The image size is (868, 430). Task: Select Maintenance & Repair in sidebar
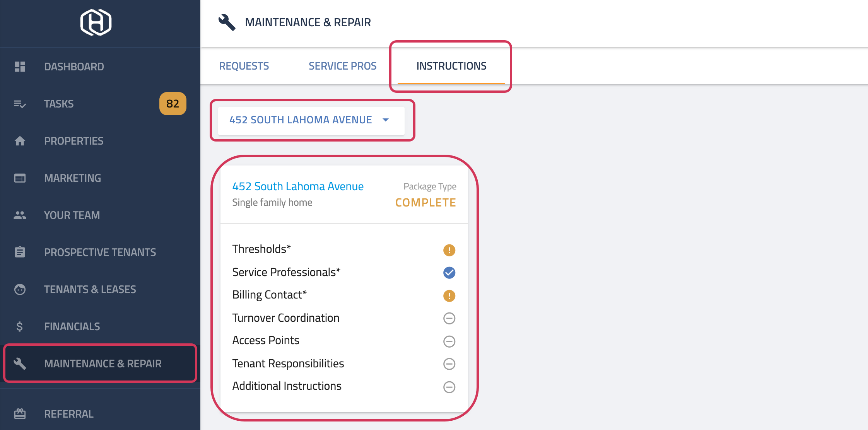[x=100, y=363]
